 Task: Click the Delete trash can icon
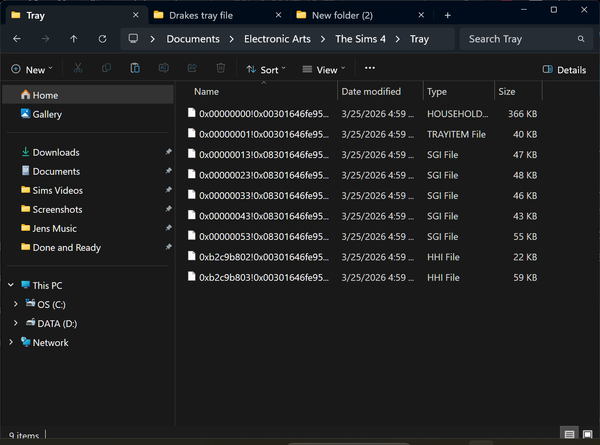[221, 68]
